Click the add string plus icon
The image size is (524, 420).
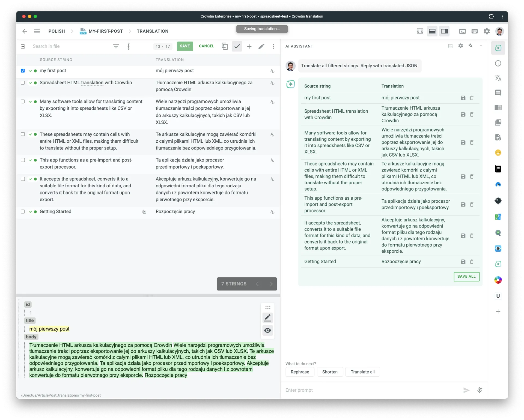[x=249, y=46]
